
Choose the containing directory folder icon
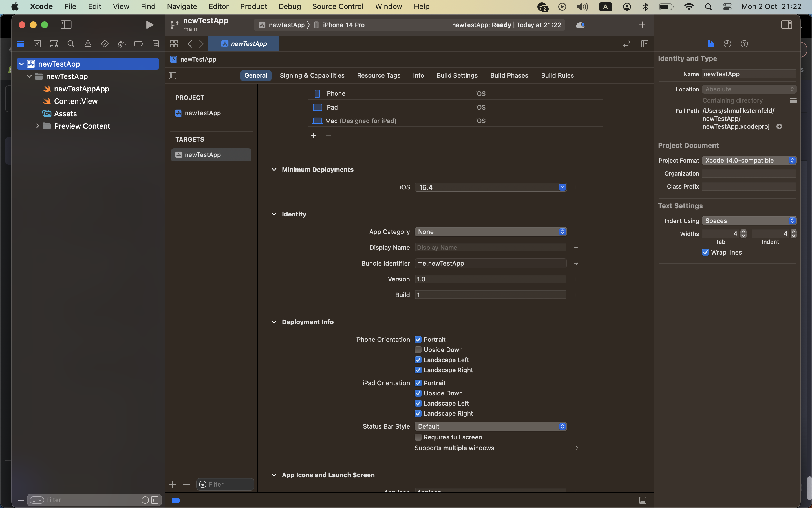pyautogui.click(x=793, y=100)
